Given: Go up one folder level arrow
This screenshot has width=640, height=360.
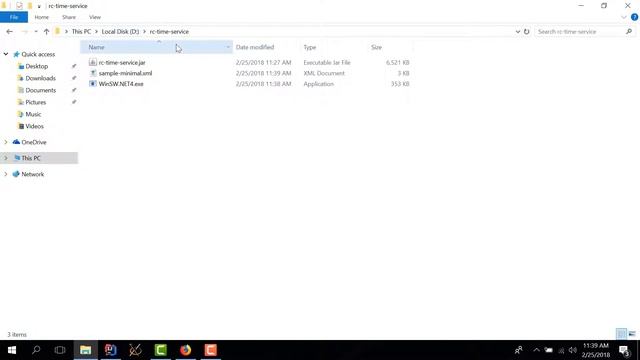Looking at the screenshot, I should (46, 31).
